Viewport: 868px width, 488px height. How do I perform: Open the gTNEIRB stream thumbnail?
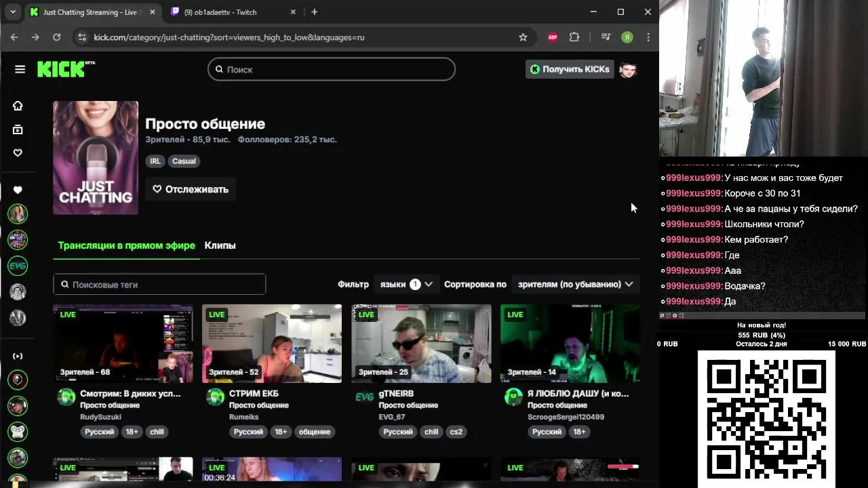click(421, 344)
